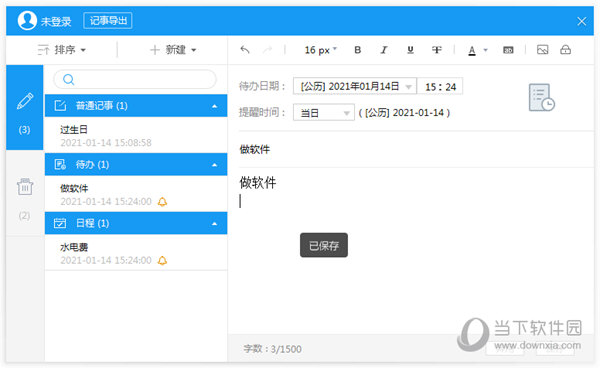Open the 待办日期 date dropdown
The height and width of the screenshot is (368, 600).
click(x=355, y=86)
